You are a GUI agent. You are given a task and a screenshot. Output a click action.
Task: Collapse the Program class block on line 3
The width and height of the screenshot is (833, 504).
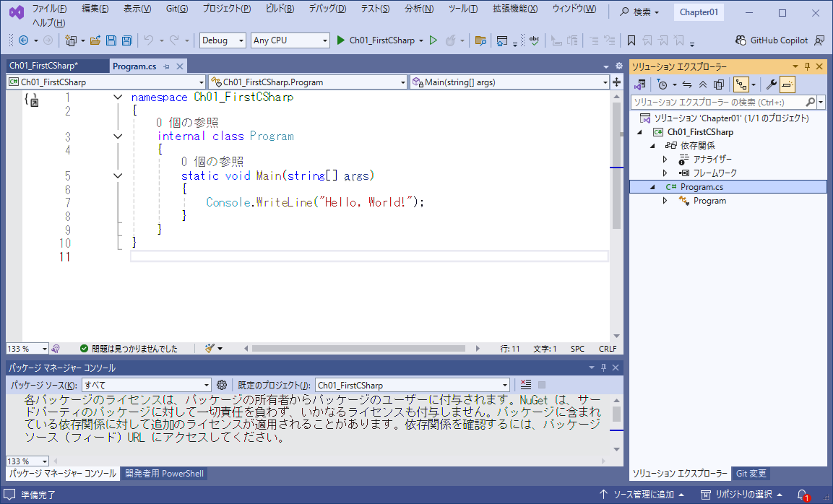tap(118, 136)
